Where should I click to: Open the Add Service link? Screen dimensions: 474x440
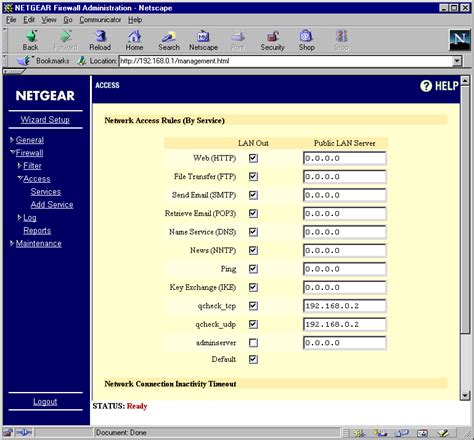pos(52,205)
